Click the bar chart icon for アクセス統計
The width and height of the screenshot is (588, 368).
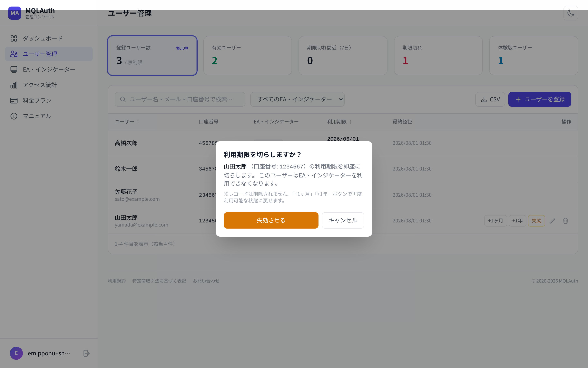point(14,85)
